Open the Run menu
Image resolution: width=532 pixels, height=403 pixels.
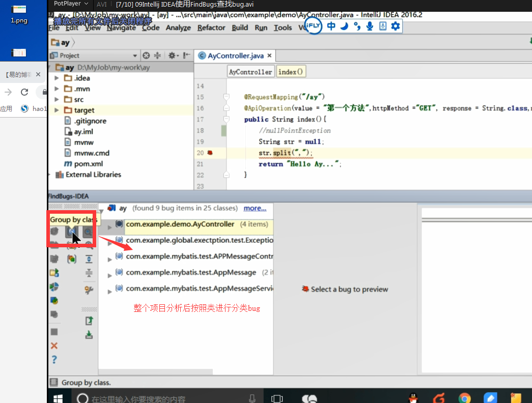[x=261, y=28]
